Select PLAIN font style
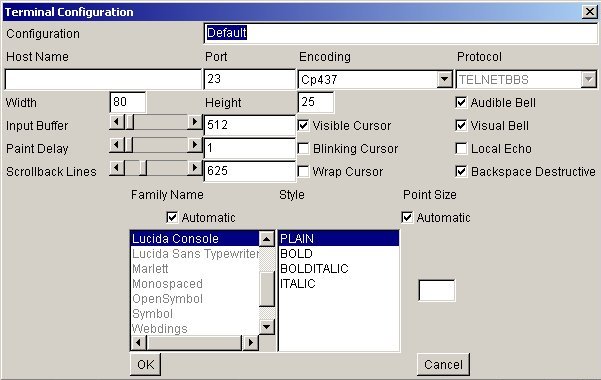The image size is (601, 380). pyautogui.click(x=339, y=239)
